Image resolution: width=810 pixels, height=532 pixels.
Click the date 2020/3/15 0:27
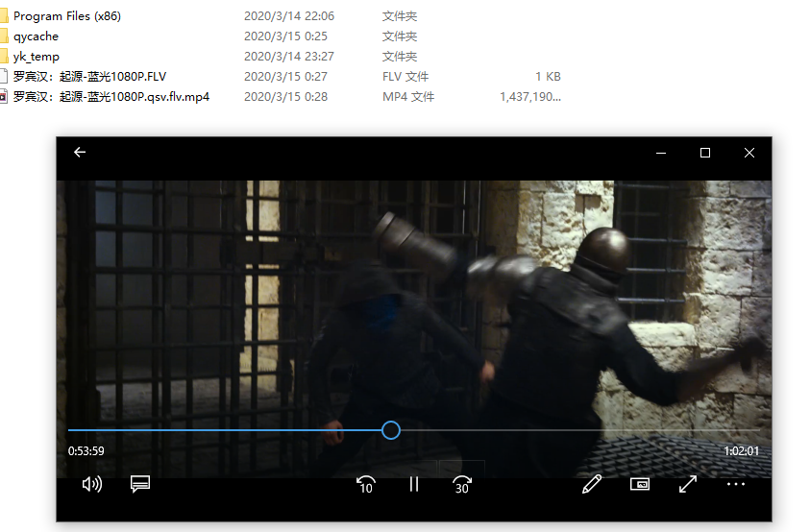(x=285, y=77)
